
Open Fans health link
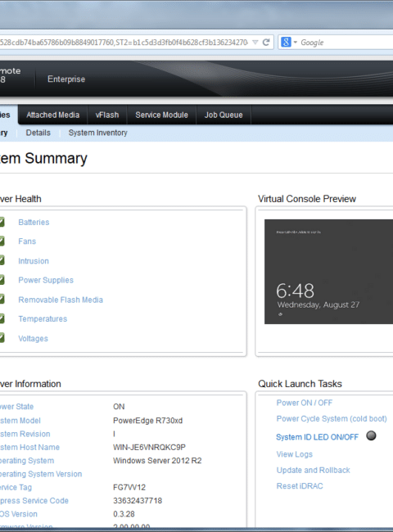27,241
